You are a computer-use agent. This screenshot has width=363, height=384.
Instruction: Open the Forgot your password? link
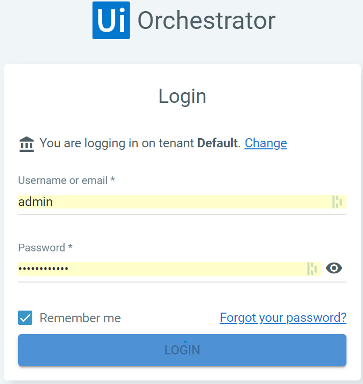[283, 318]
